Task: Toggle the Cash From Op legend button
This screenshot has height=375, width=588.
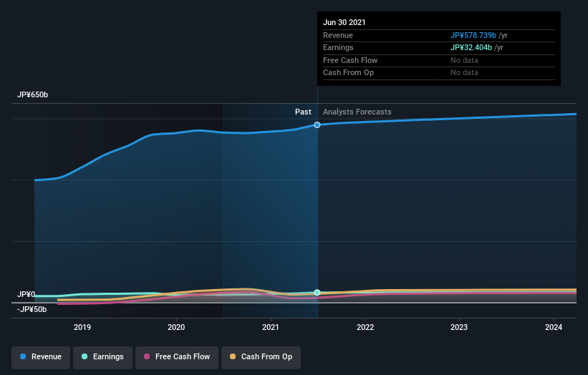Action: click(x=261, y=357)
